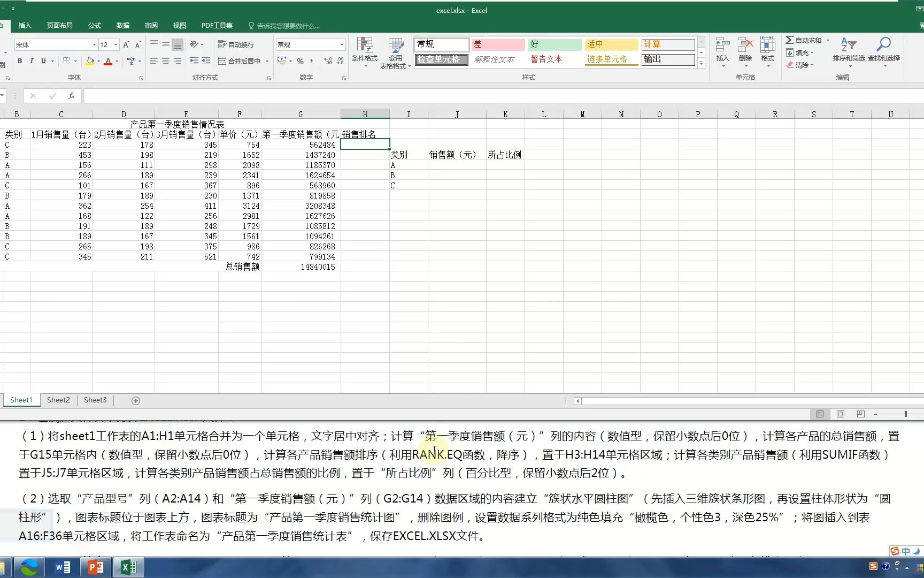Click the text orientation icon
The width and height of the screenshot is (924, 578).
[x=194, y=44]
